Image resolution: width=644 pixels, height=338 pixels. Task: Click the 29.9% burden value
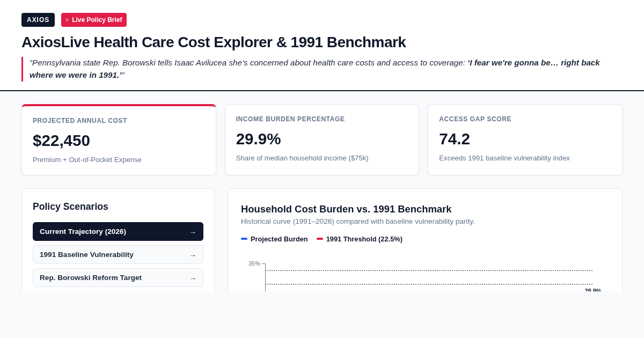(x=258, y=139)
